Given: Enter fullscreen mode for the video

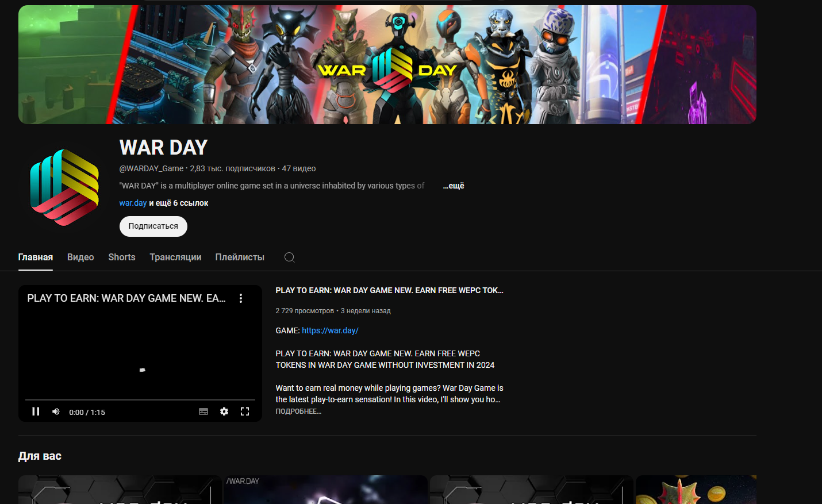Looking at the screenshot, I should coord(245,411).
